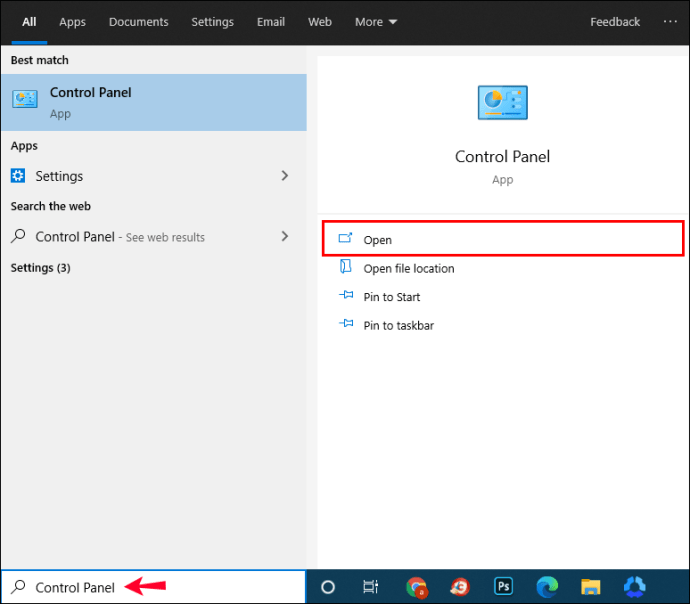The height and width of the screenshot is (604, 690).
Task: Launch Google Chrome from the taskbar
Action: click(x=417, y=587)
